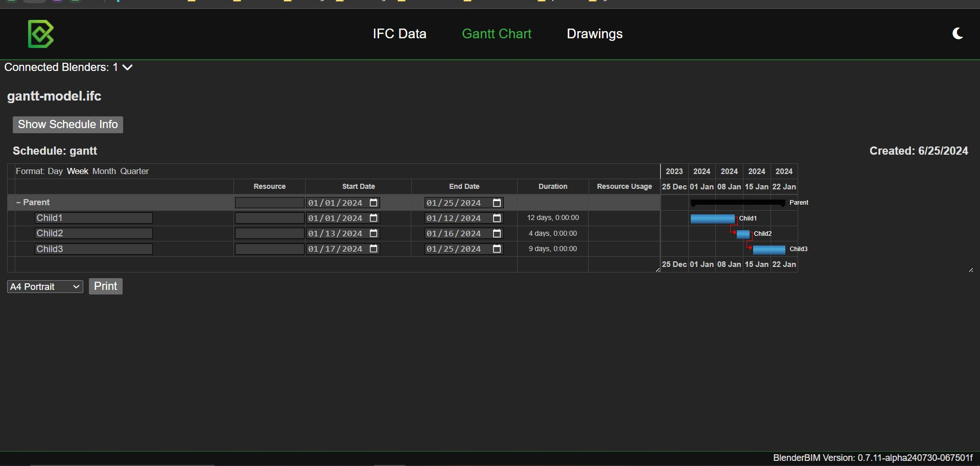The image size is (980, 466).
Task: Toggle dark mode moon icon
Action: point(958,34)
